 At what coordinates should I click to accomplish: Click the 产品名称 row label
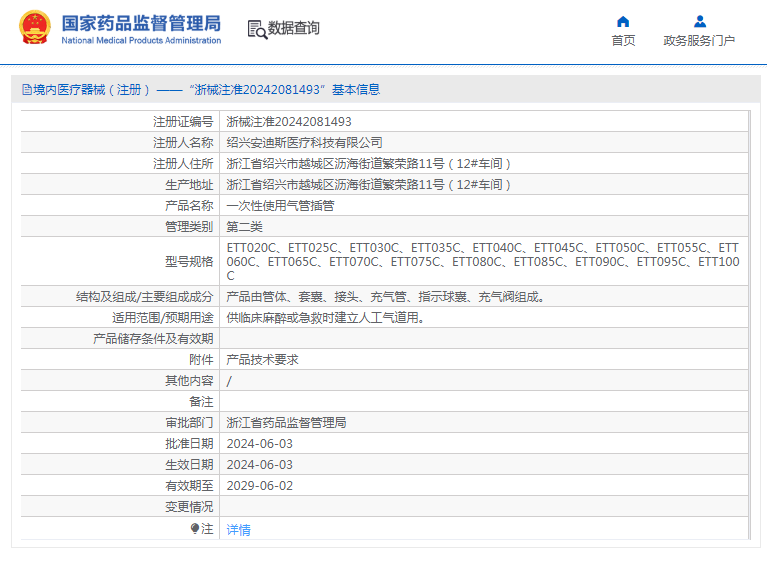click(x=189, y=206)
